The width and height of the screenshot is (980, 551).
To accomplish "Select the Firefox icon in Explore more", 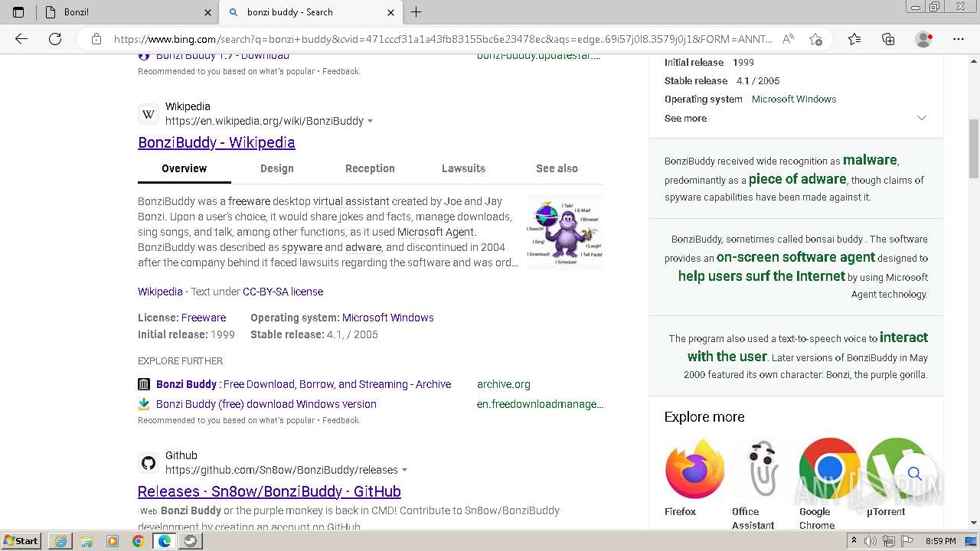I will tap(694, 469).
